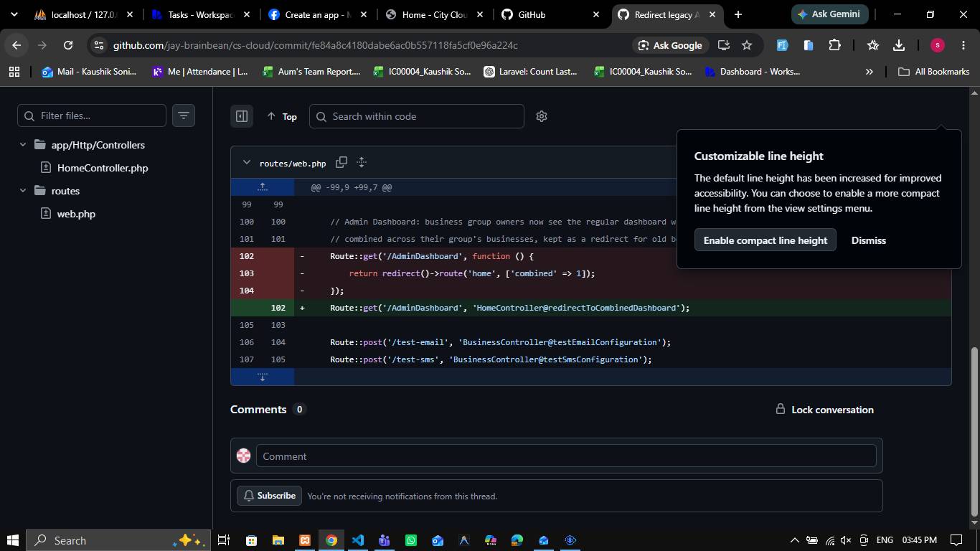Open HomeController.php in file tree

[103, 168]
